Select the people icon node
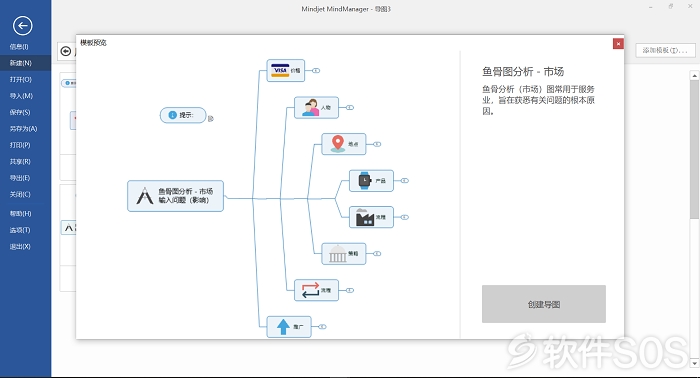Image resolution: width=700 pixels, height=378 pixels. point(311,108)
